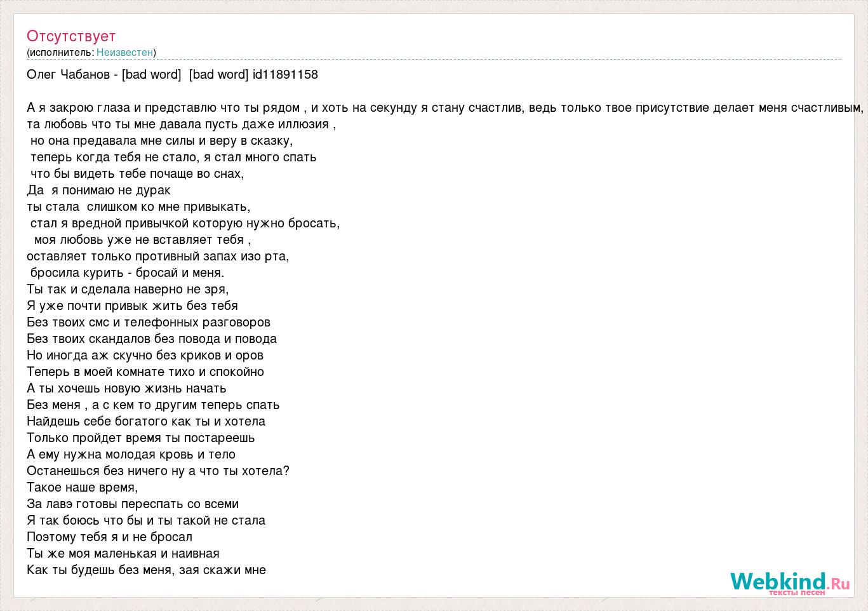Click the song title Отсутствует
The height and width of the screenshot is (611, 868).
(71, 36)
